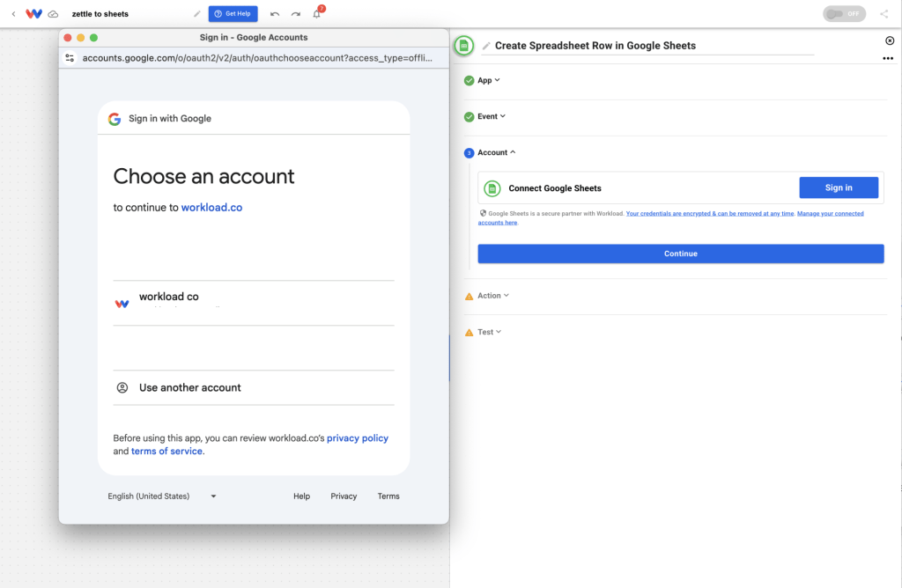
Task: Open the workload.co link
Action: coord(211,208)
